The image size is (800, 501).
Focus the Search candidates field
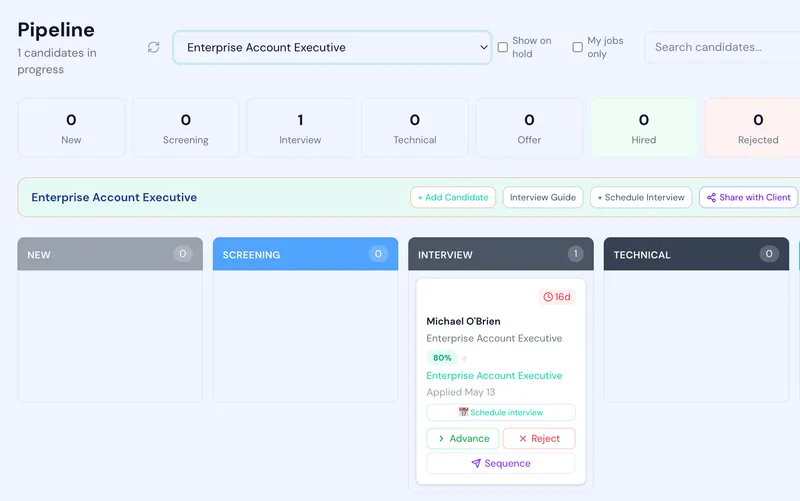coord(722,47)
